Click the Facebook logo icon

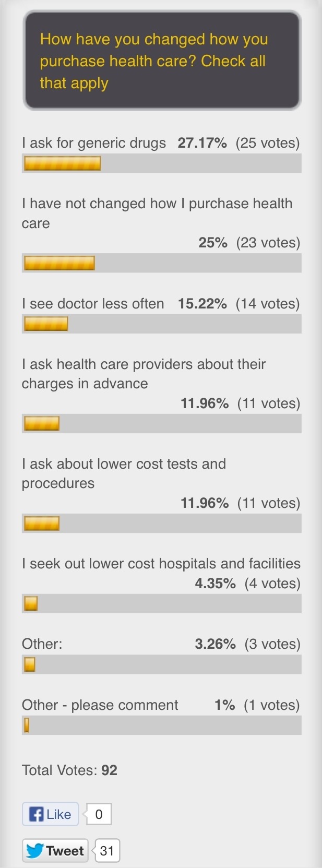point(35,814)
